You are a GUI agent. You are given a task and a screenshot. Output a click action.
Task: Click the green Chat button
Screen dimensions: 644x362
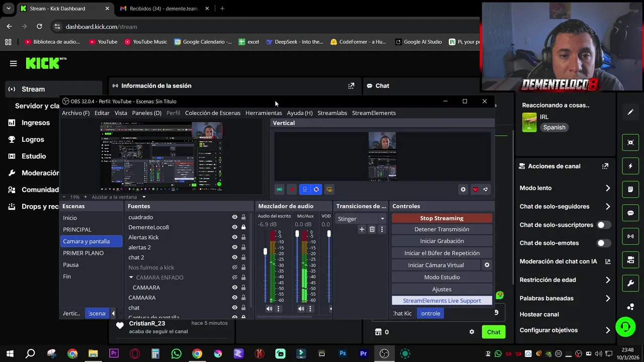[x=494, y=332]
